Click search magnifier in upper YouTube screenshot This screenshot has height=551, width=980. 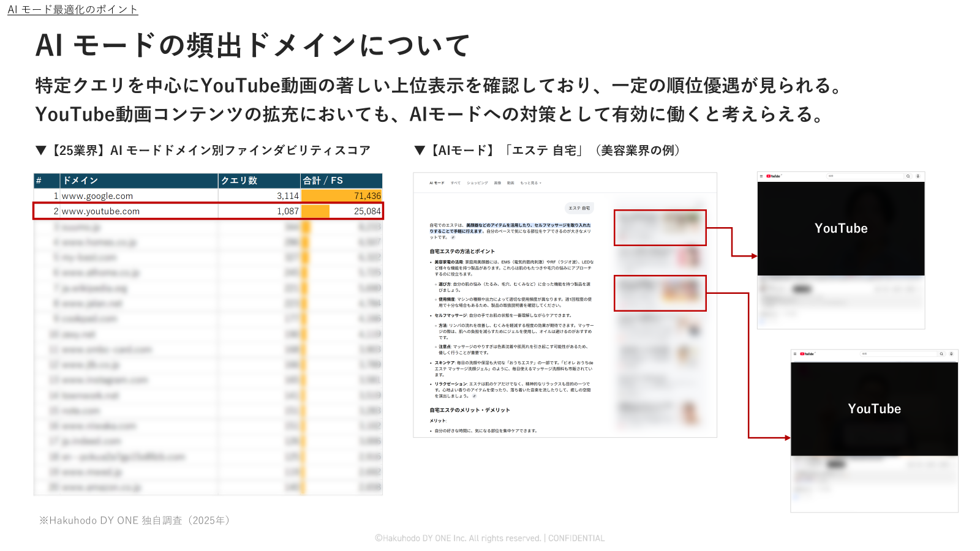tap(908, 176)
